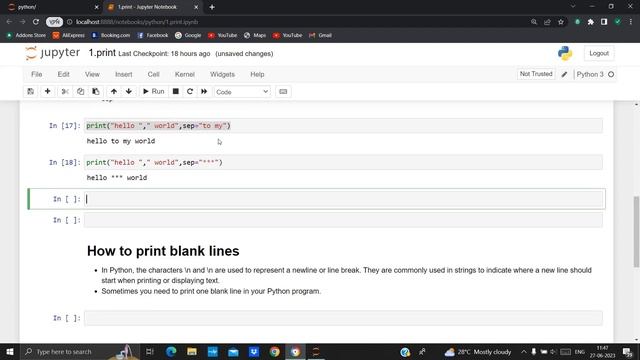
Task: Interrupt the kernel with stop icon
Action: tap(176, 91)
